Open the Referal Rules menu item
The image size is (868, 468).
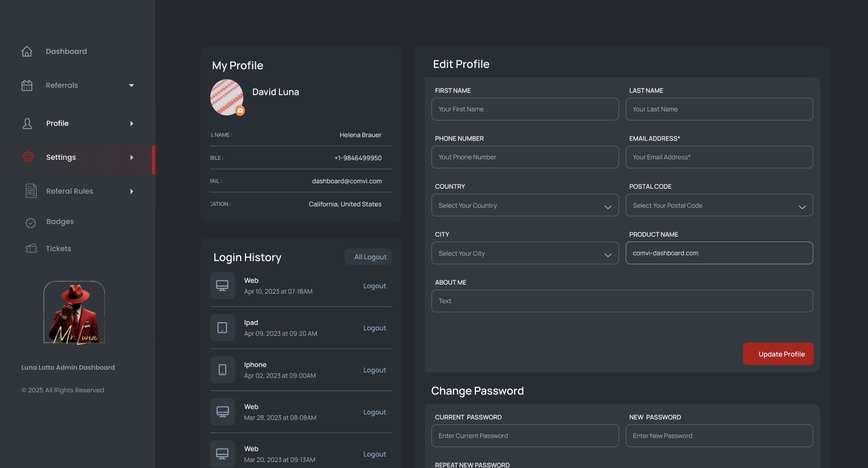70,192
